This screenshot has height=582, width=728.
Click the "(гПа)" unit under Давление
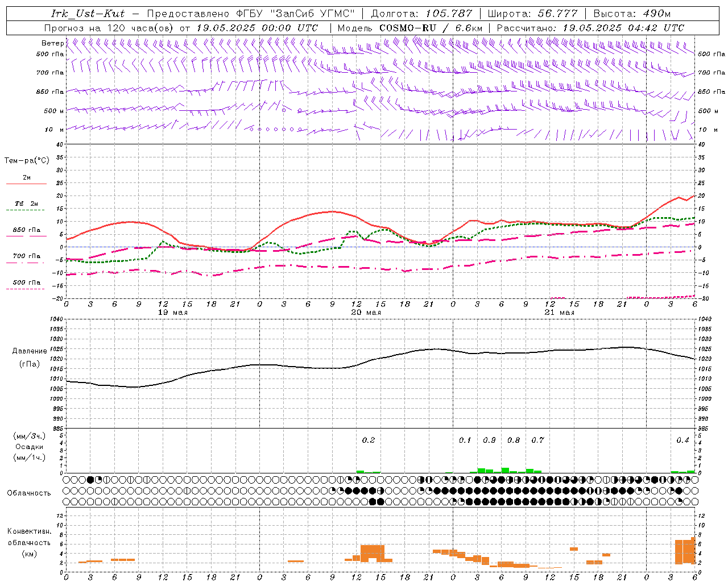(x=29, y=364)
